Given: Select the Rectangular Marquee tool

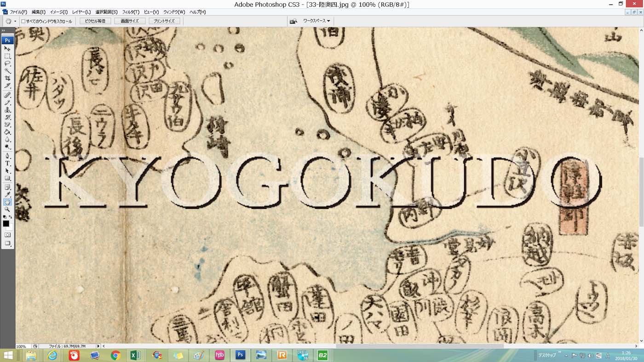Looking at the screenshot, I should 7,56.
